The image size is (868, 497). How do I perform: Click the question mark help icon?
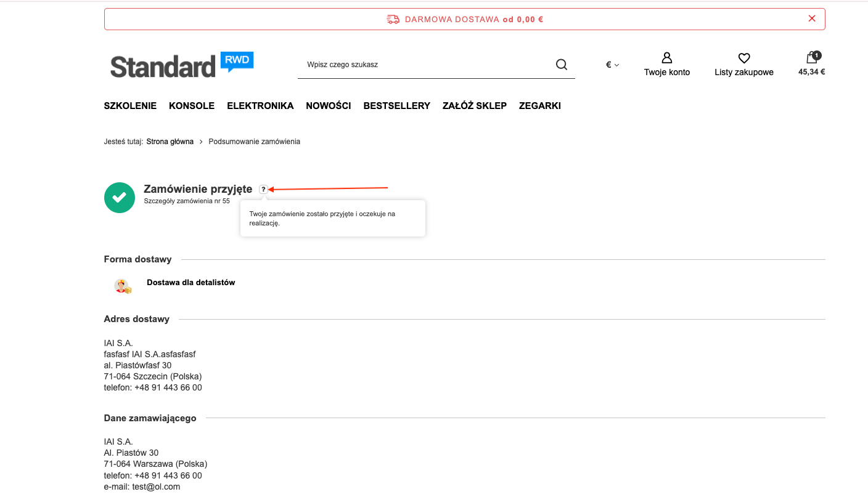pos(263,190)
